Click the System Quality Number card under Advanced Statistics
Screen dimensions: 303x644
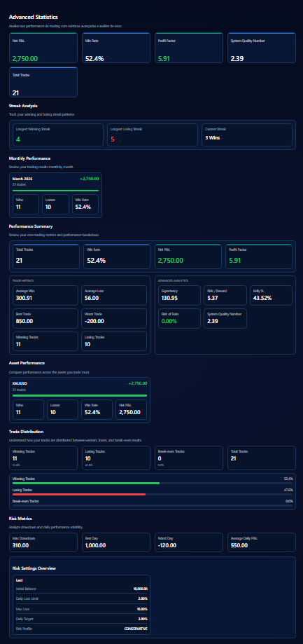262,48
